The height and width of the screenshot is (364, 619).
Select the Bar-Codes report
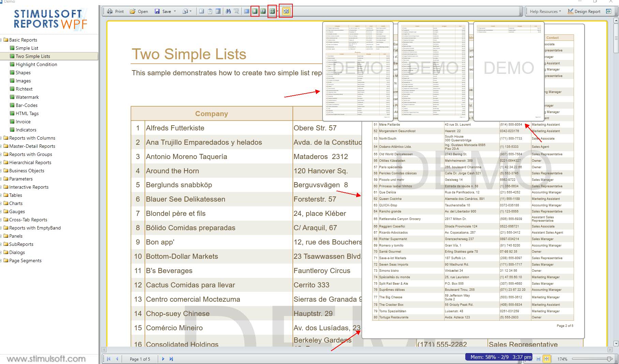tap(27, 105)
